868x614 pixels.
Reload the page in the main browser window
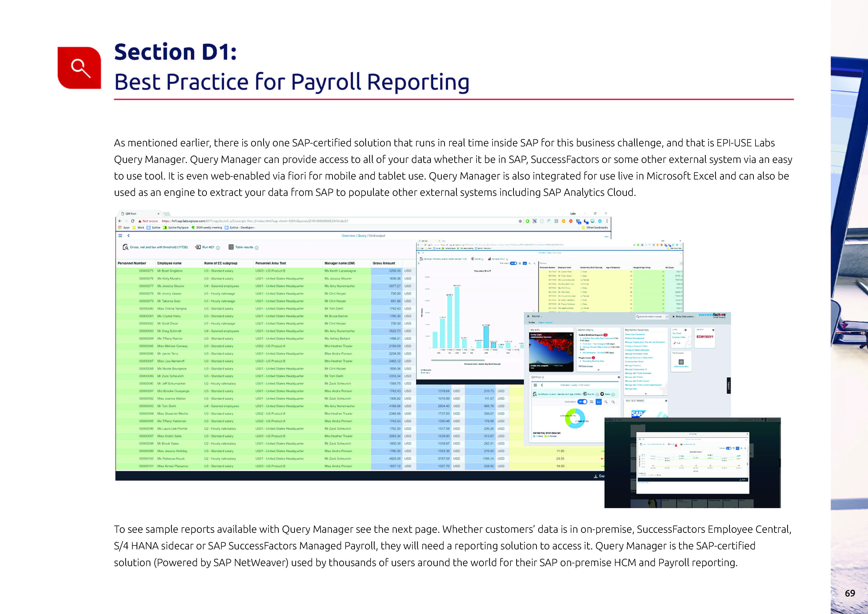[x=133, y=221]
